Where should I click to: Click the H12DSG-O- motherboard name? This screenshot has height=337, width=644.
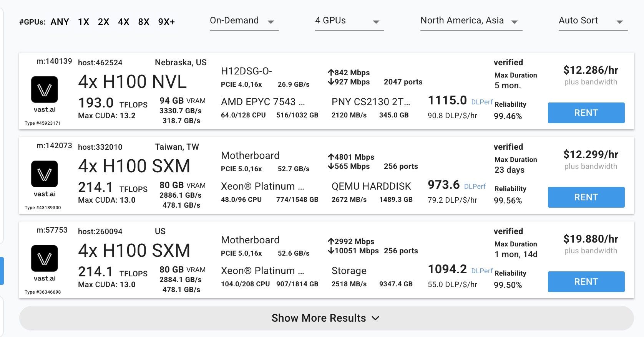tap(246, 71)
